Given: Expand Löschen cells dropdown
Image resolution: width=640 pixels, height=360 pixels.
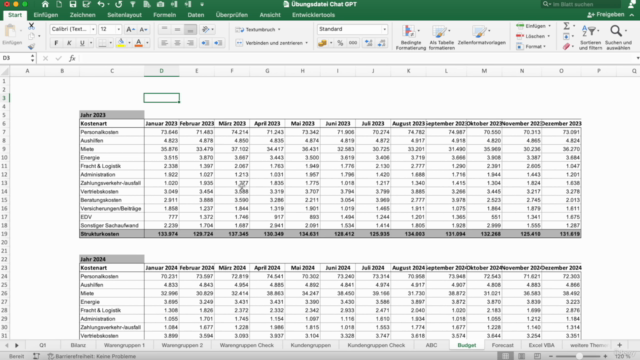Looking at the screenshot, I should click(549, 36).
